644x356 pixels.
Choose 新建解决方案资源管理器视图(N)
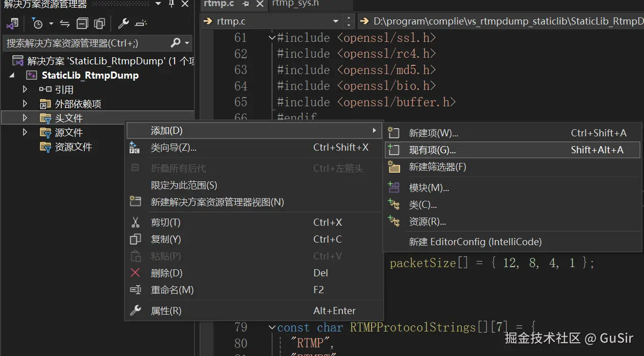tap(254, 202)
